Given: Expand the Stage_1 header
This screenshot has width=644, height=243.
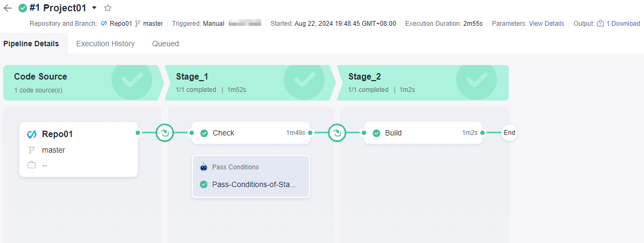Looking at the screenshot, I should pos(250,83).
